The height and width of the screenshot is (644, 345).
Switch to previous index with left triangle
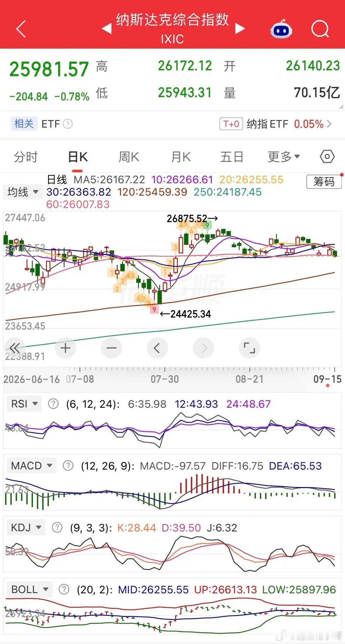106,29
